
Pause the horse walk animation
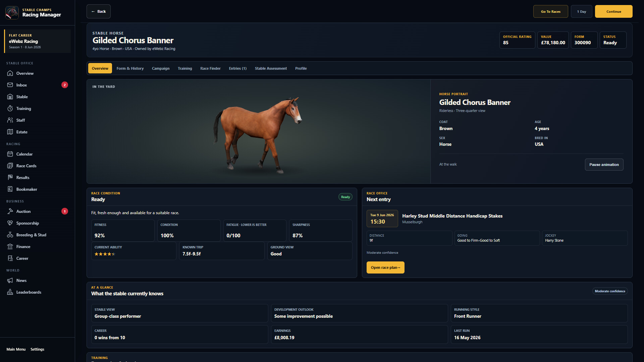pos(604,165)
